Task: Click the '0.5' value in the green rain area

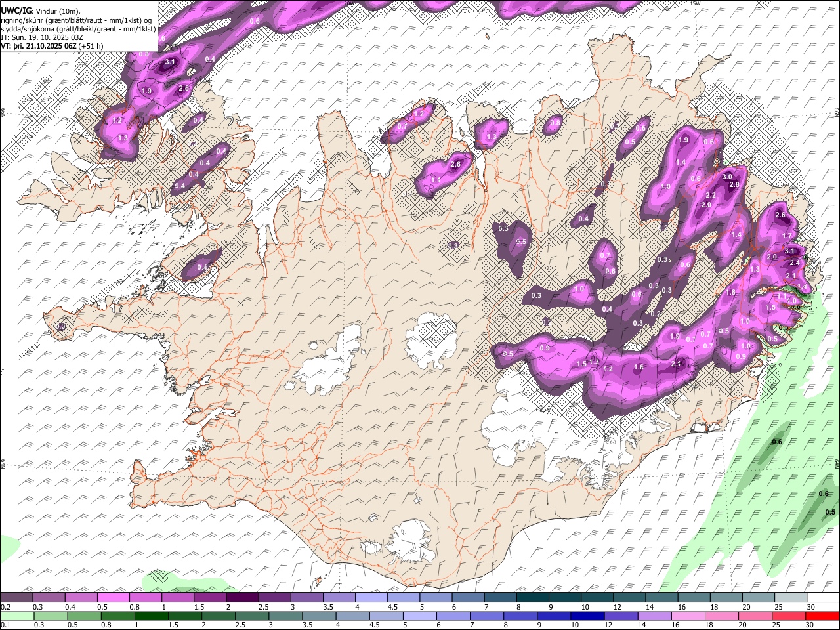Action: coord(830,512)
